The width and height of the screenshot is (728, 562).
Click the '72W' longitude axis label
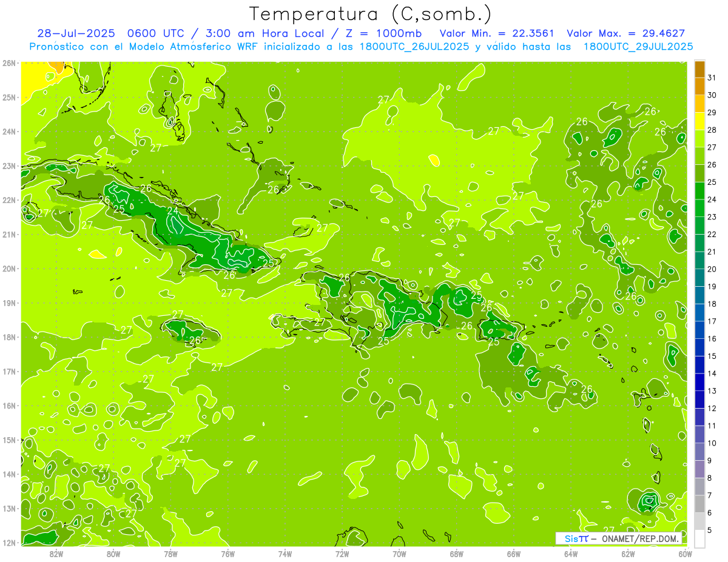tap(342, 554)
